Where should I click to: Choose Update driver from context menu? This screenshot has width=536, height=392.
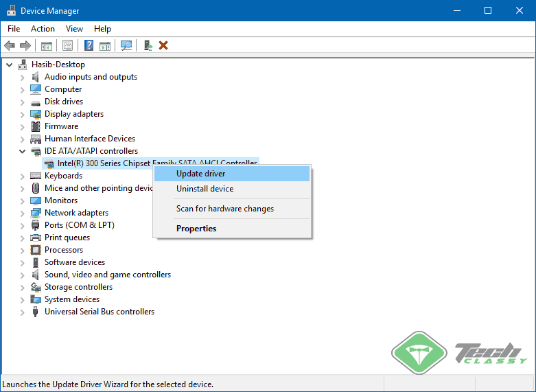[x=232, y=174]
